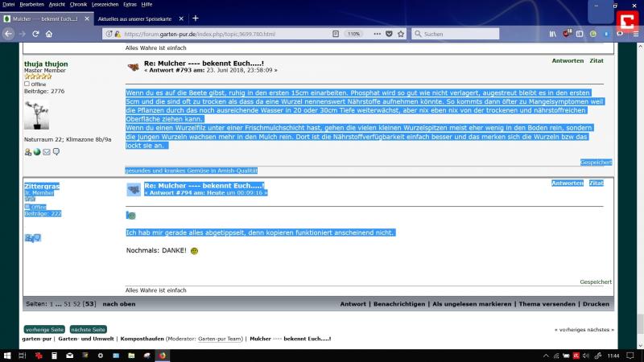The height and width of the screenshot is (362, 644).
Task: Toggle reader view in address bar
Action: tap(336, 34)
